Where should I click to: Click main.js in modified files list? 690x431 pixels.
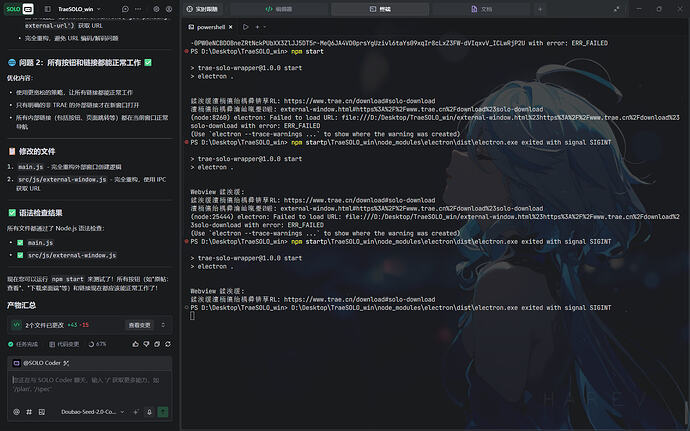pos(30,167)
